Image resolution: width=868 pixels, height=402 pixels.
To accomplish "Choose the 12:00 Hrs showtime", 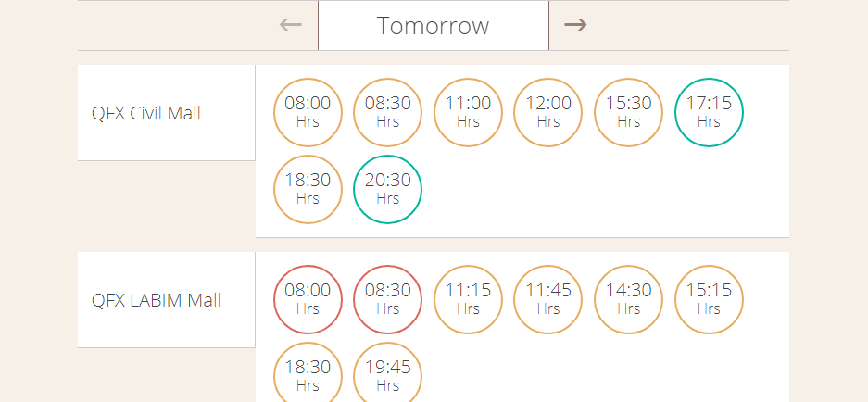I will pyautogui.click(x=548, y=112).
